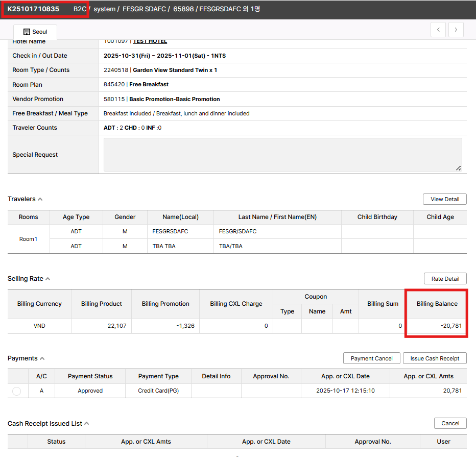476x461 pixels.
Task: Open the TEST HOTEL name link
Action: [150, 41]
